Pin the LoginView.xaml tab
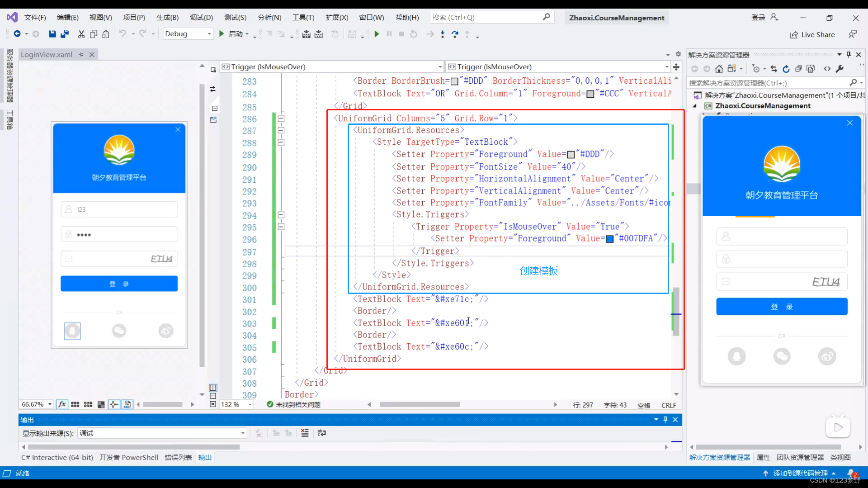868x488 pixels. click(81, 55)
